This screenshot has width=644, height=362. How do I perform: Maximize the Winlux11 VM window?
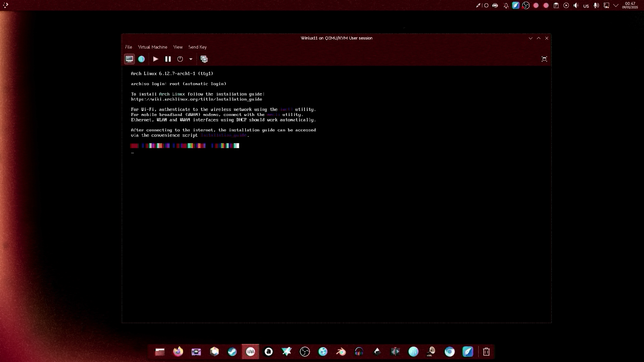(x=539, y=38)
